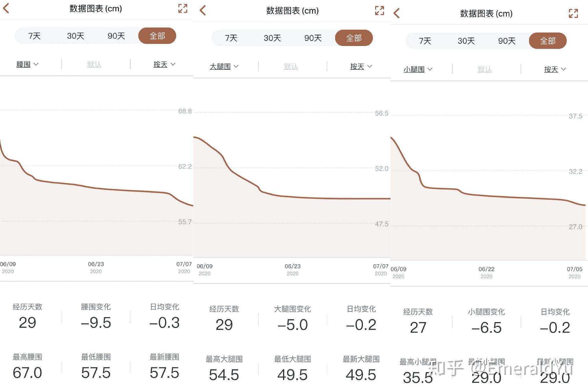This screenshot has height=392, width=588.
Task: Open 按天 grouping dropdown in waist panel
Action: point(164,64)
